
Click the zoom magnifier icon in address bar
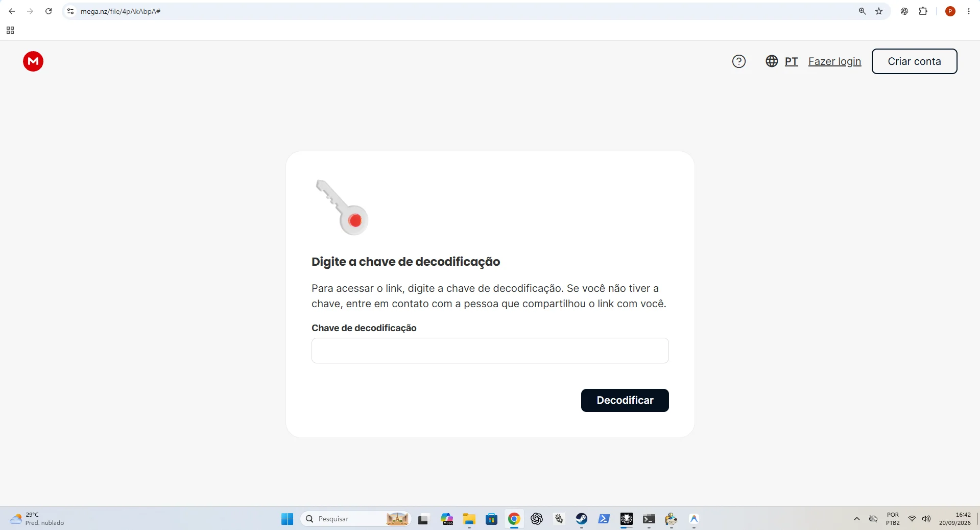[x=862, y=11]
